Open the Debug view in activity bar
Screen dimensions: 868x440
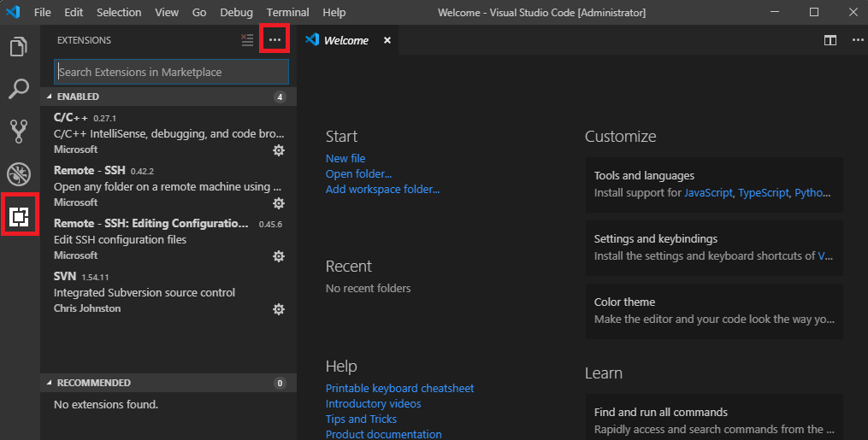pyautogui.click(x=19, y=173)
